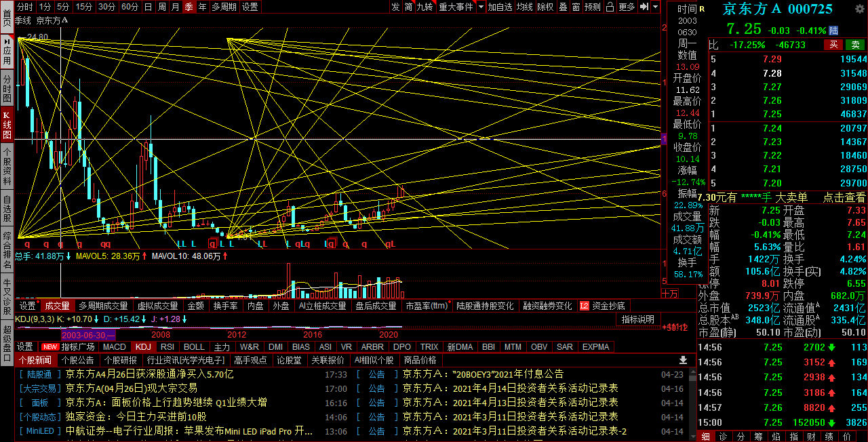Select the 换手率 turnover rate tab
Viewport: 868px width, 442px height.
pos(224,306)
